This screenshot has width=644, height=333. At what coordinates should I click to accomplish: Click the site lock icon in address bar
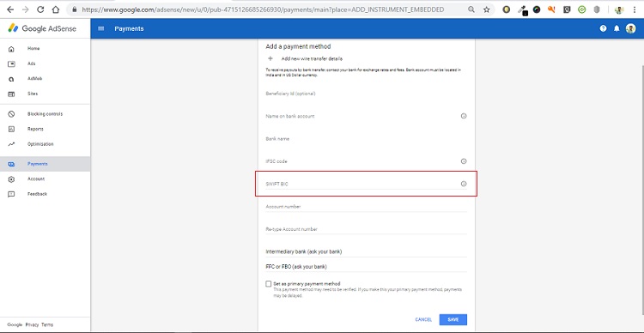(75, 9)
